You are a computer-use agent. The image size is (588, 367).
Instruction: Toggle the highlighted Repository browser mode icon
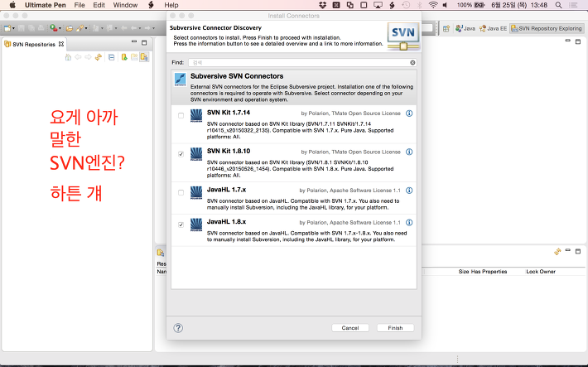pyautogui.click(x=144, y=57)
